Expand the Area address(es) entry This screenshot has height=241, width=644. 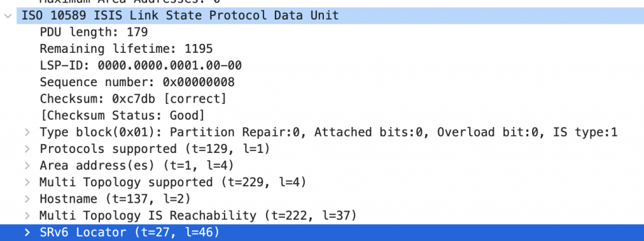click(27, 165)
